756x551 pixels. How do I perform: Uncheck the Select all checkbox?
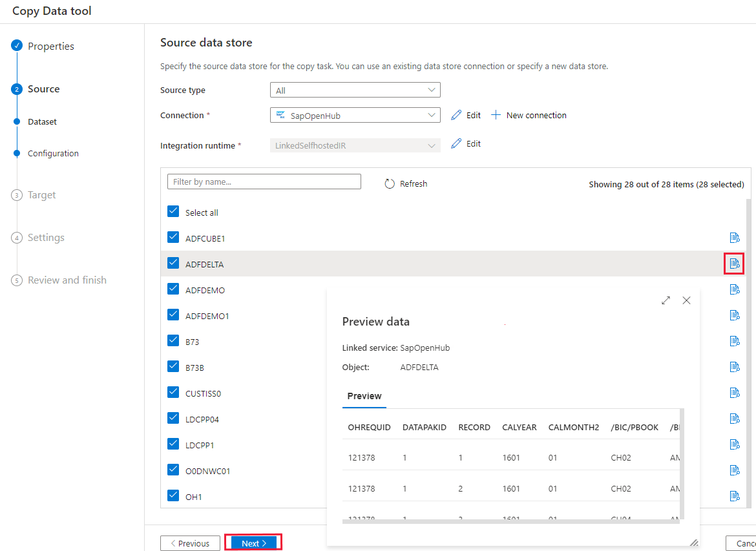tap(173, 212)
